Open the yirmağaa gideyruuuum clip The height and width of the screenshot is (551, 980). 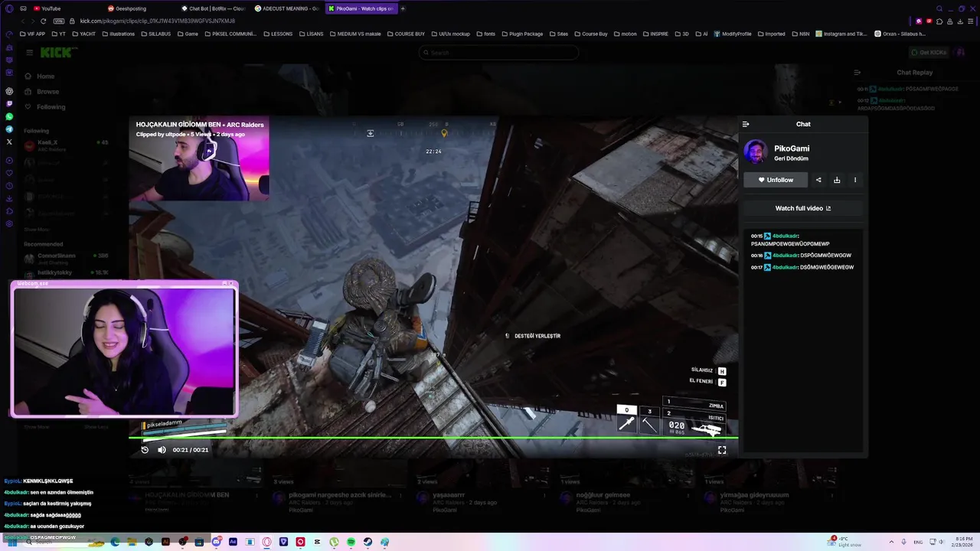click(x=754, y=495)
